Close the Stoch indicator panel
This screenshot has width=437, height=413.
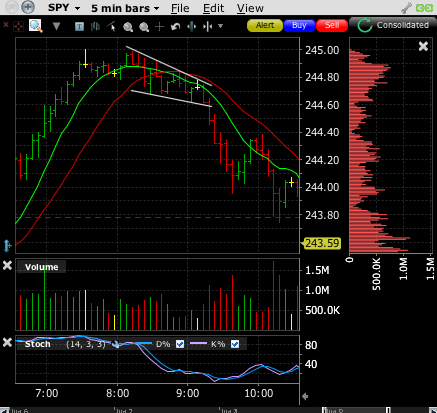pos(7,342)
